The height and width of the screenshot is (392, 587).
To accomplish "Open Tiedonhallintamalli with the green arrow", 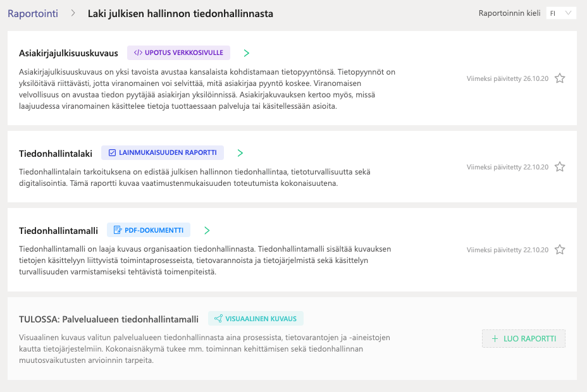I will [207, 230].
